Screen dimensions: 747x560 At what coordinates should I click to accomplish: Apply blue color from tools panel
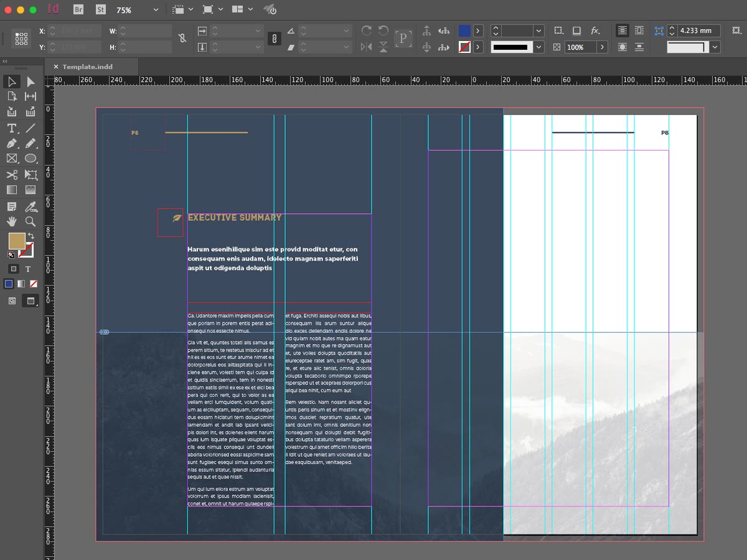tap(9, 284)
